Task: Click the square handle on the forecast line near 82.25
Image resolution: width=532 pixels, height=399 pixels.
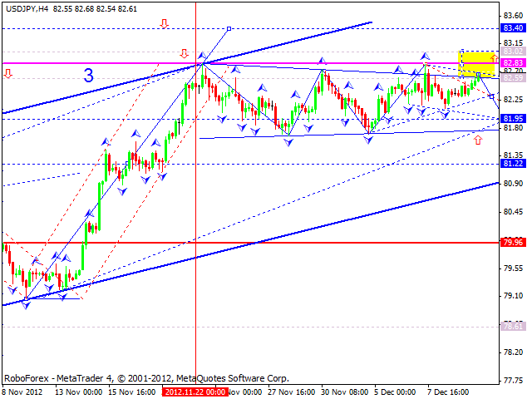Action: pos(492,97)
